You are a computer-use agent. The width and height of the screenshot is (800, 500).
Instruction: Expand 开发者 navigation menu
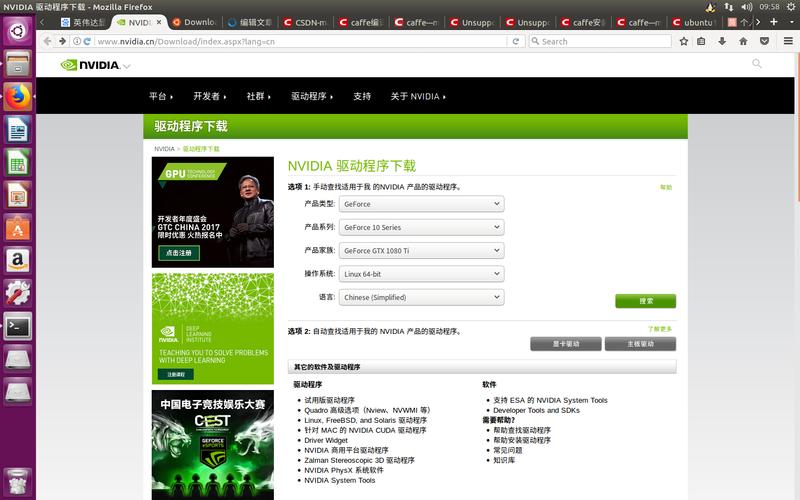coord(210,96)
